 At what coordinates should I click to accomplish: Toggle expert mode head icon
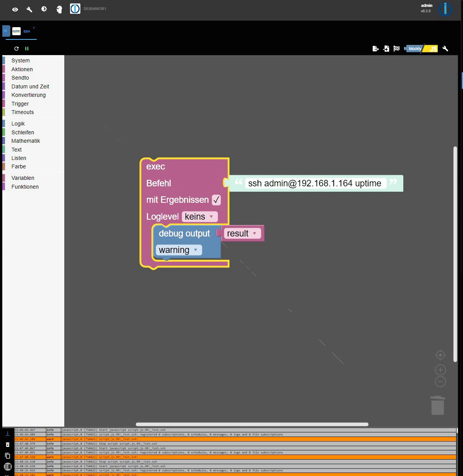(59, 9)
